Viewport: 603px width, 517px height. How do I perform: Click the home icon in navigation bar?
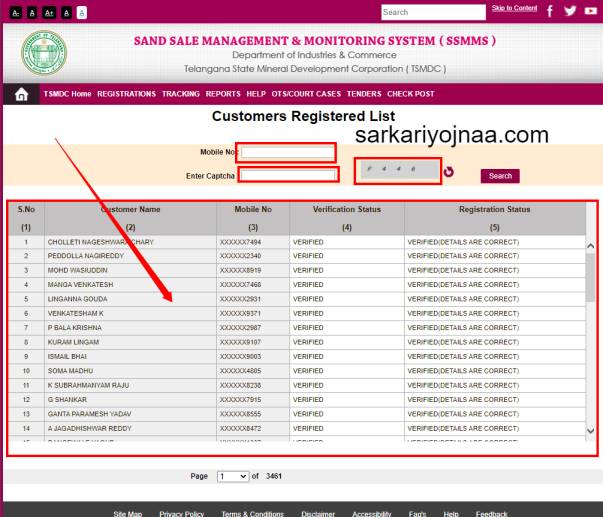pos(21,94)
